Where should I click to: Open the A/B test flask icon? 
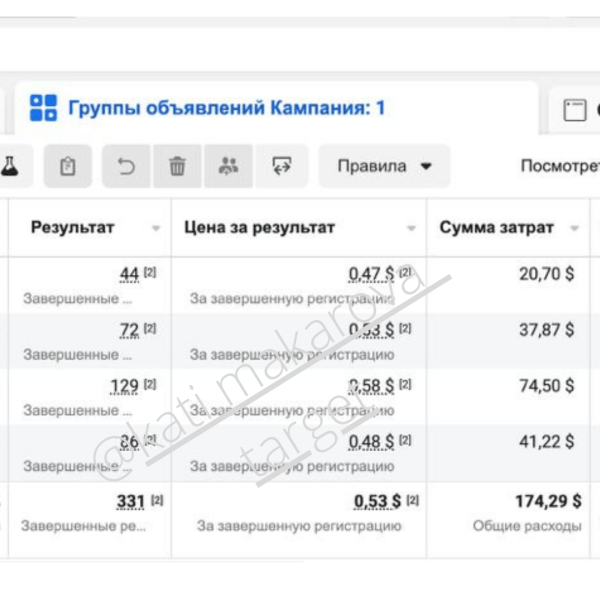point(10,166)
